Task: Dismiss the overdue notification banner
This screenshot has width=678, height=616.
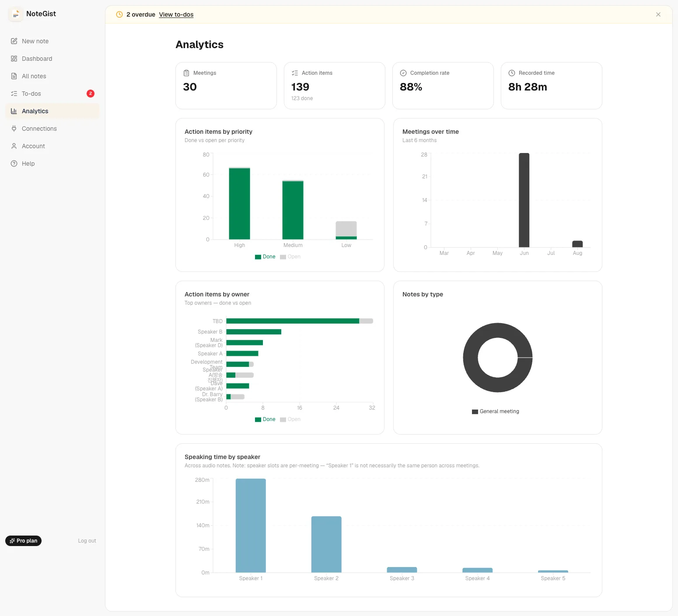Action: 658,14
